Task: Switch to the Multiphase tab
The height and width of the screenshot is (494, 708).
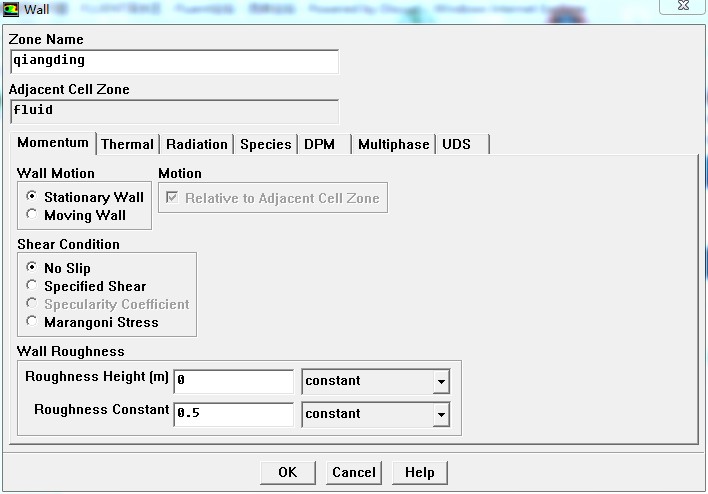Action: click(x=393, y=144)
